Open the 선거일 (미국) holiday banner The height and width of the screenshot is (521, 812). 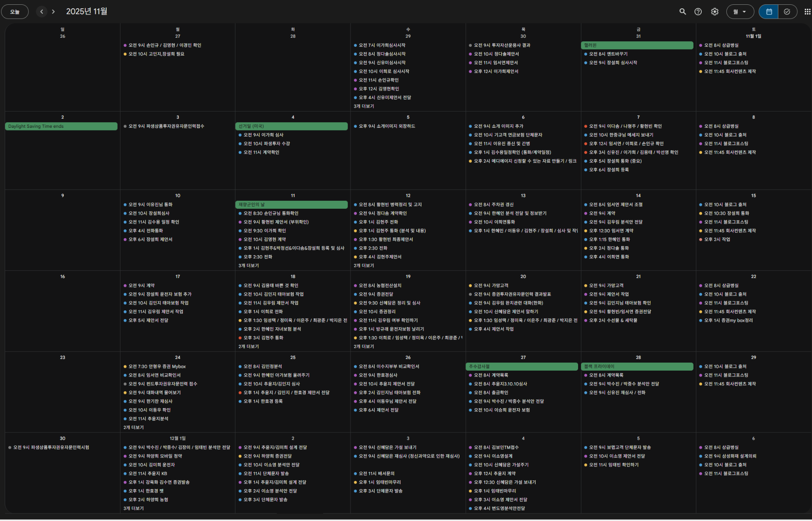click(291, 126)
